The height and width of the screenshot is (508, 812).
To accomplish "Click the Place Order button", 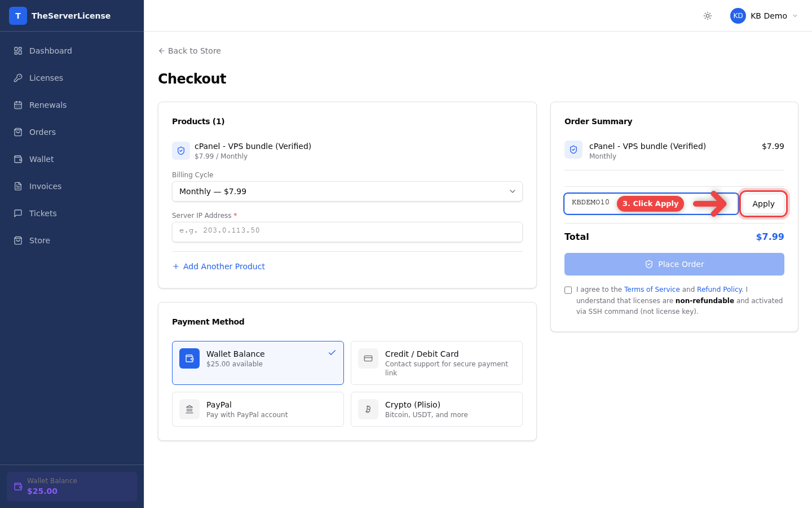I will pyautogui.click(x=674, y=264).
